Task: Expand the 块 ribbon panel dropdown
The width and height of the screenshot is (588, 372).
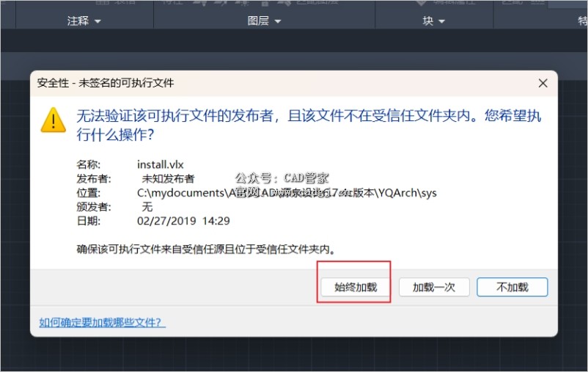Action: pos(434,21)
